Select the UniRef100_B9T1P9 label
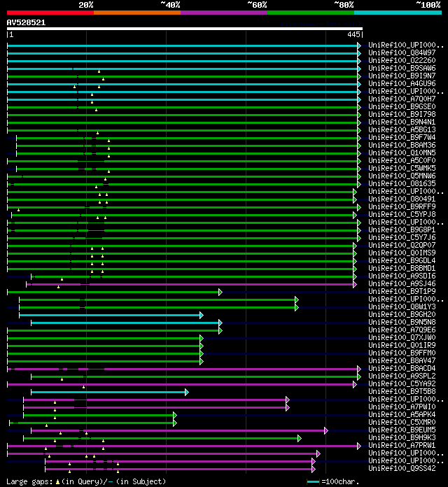 402,291
